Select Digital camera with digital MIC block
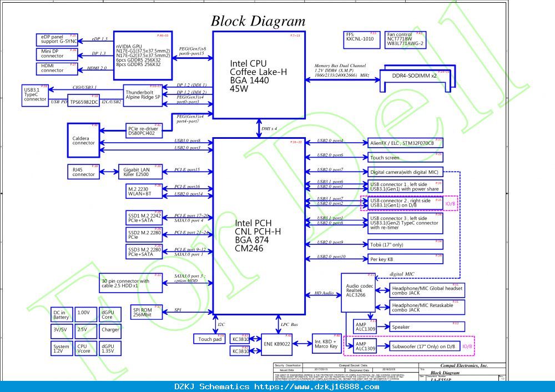Viewport: 555px width, 392px height. 405,172
